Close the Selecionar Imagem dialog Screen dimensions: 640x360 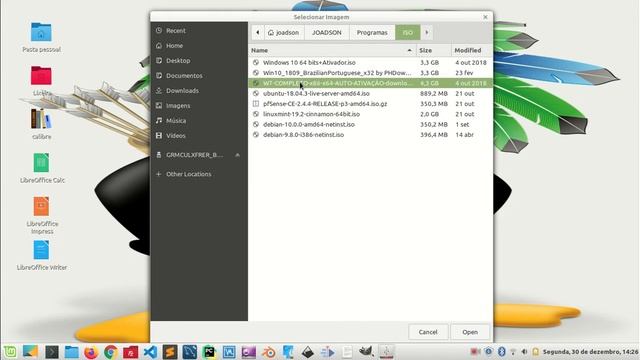click(485, 17)
